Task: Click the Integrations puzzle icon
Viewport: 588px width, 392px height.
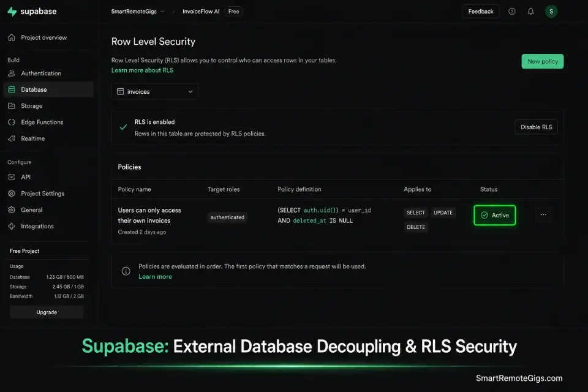Action: 12,226
